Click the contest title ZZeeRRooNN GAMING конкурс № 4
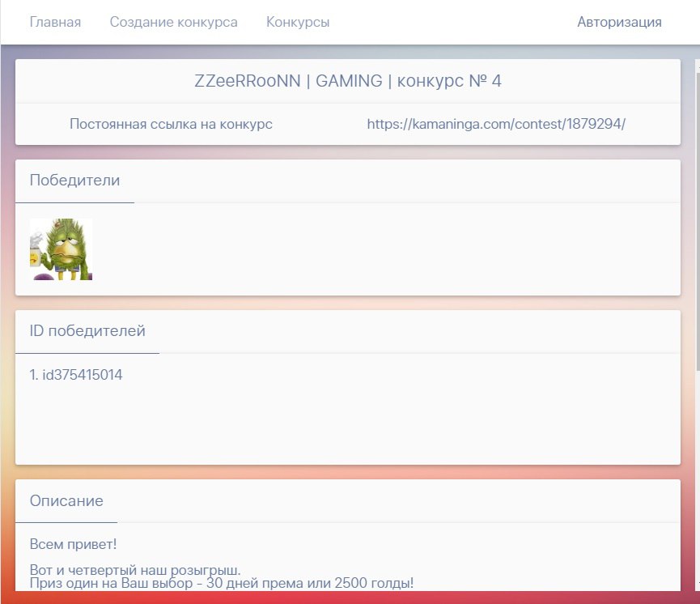This screenshot has height=604, width=700. click(x=348, y=81)
